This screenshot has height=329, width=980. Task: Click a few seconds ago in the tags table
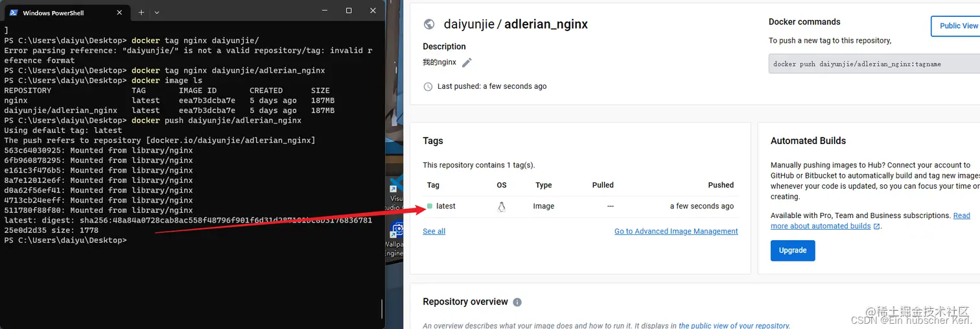702,206
